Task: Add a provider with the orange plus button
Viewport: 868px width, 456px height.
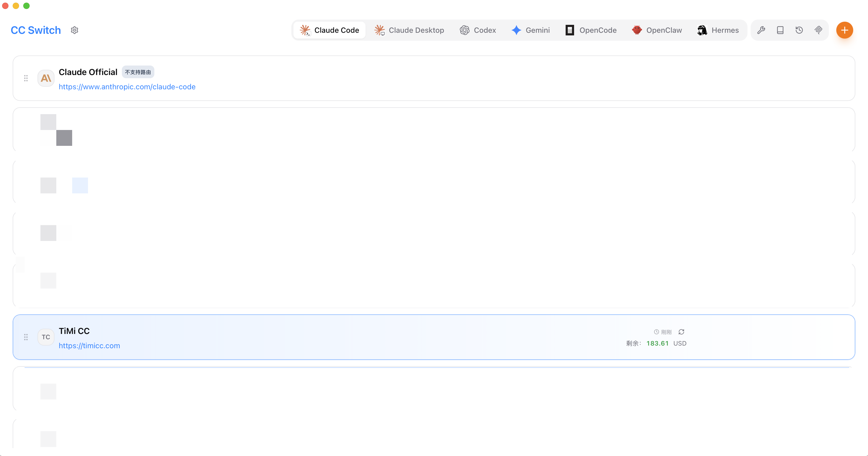Action: point(844,30)
